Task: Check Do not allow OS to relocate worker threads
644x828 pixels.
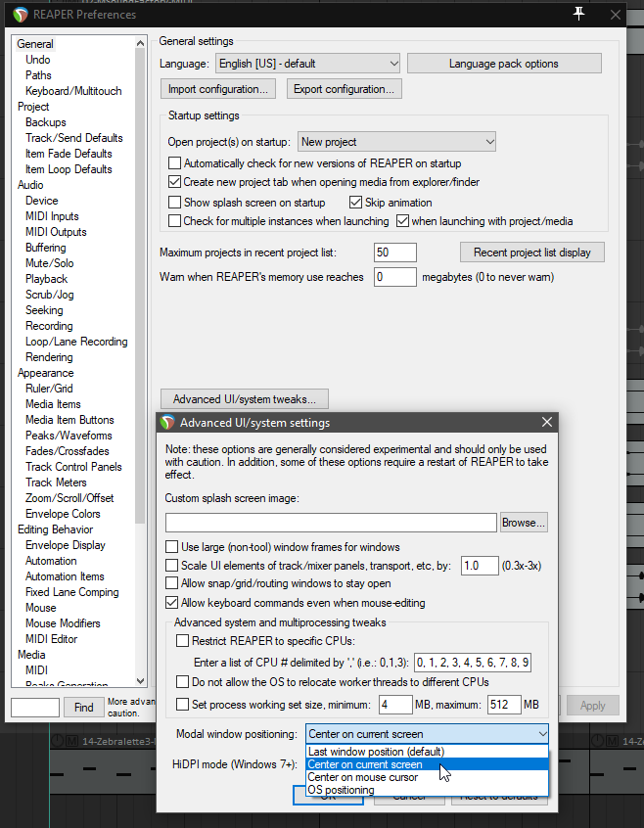Action: click(x=183, y=682)
